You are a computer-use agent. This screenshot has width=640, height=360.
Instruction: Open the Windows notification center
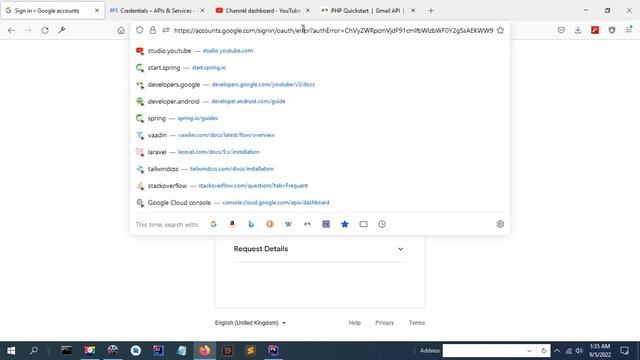click(x=624, y=351)
